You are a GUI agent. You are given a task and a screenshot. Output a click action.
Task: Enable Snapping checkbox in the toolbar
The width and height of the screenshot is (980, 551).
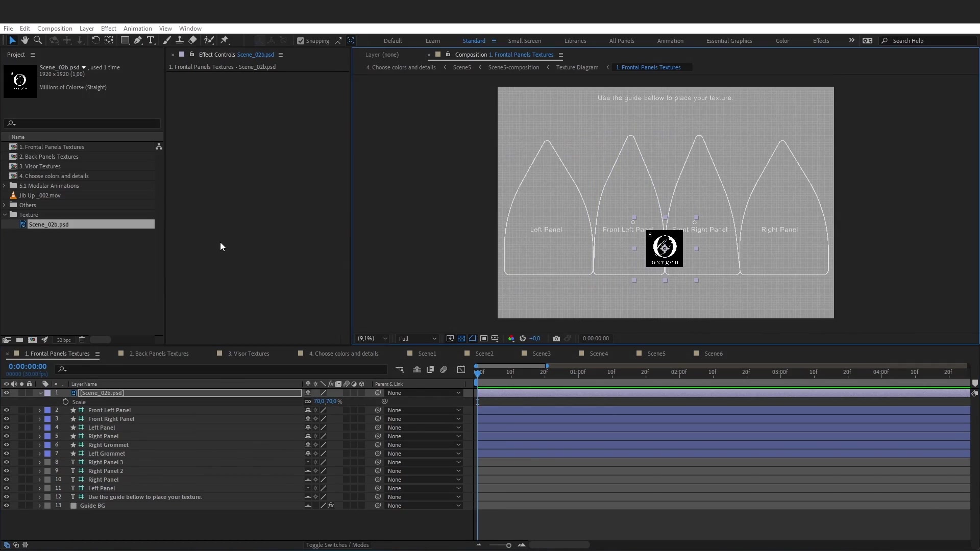(301, 41)
